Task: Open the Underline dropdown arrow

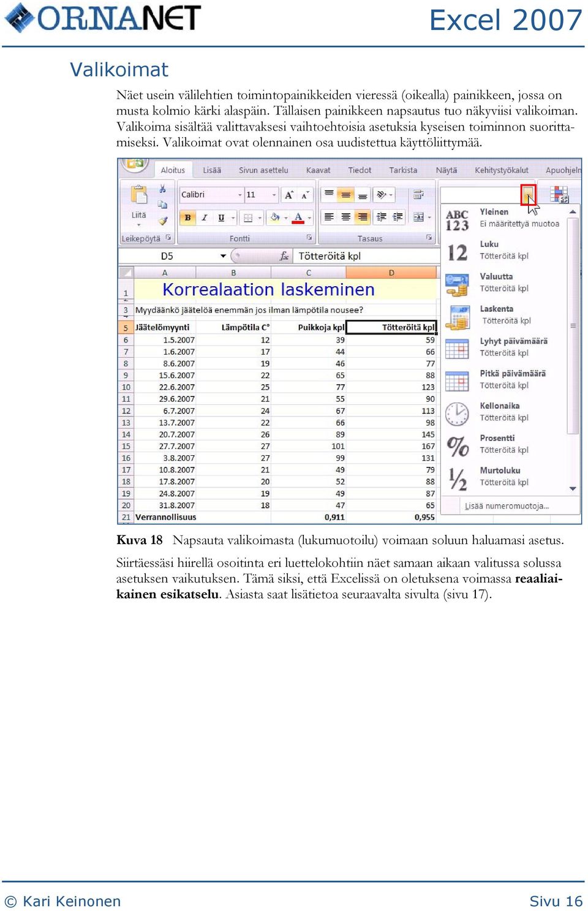Action: point(233,218)
